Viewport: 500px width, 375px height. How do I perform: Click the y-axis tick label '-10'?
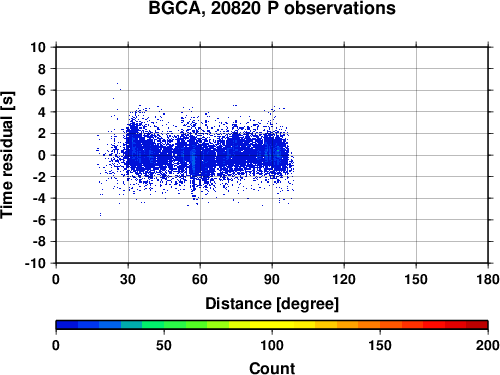(35, 263)
